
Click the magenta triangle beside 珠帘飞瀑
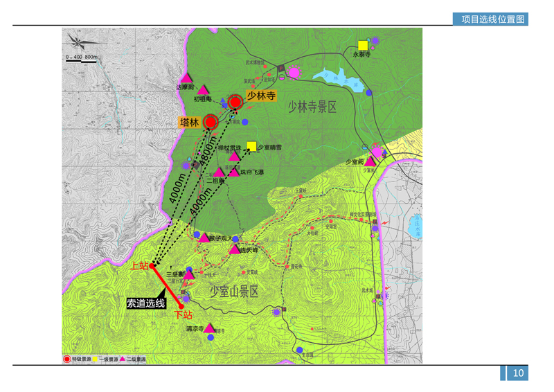233,172
